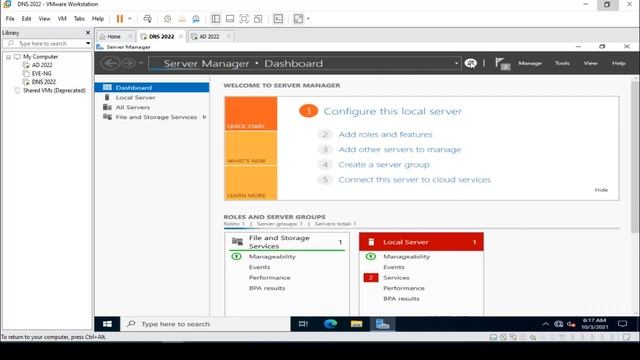Image resolution: width=640 pixels, height=360 pixels.
Task: Click the VMware pause VM button
Action: click(120, 19)
